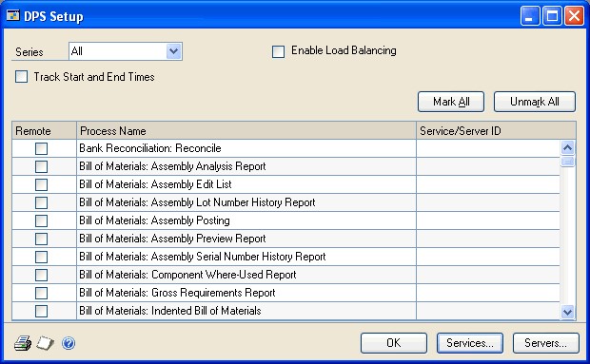
Task: Click Service/Server ID cell for Bank Reconciliation
Action: point(488,148)
